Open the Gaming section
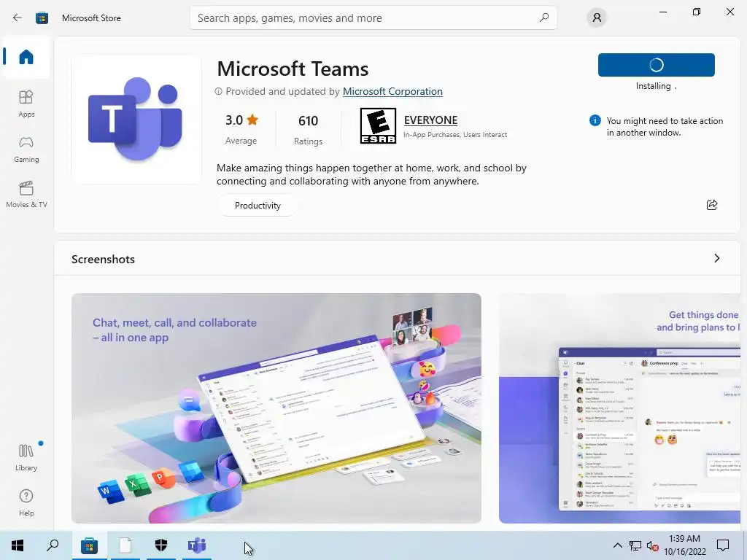Image resolution: width=747 pixels, height=560 pixels. (x=26, y=149)
